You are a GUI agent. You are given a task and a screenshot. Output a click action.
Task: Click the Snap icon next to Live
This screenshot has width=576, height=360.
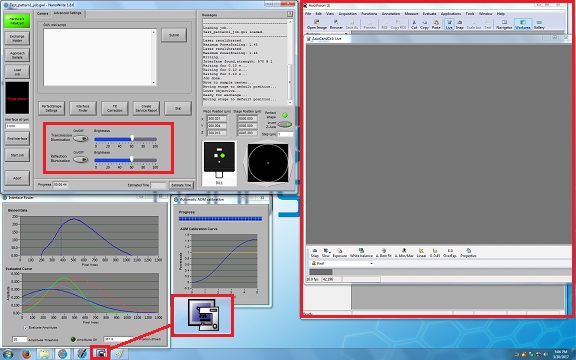click(459, 24)
